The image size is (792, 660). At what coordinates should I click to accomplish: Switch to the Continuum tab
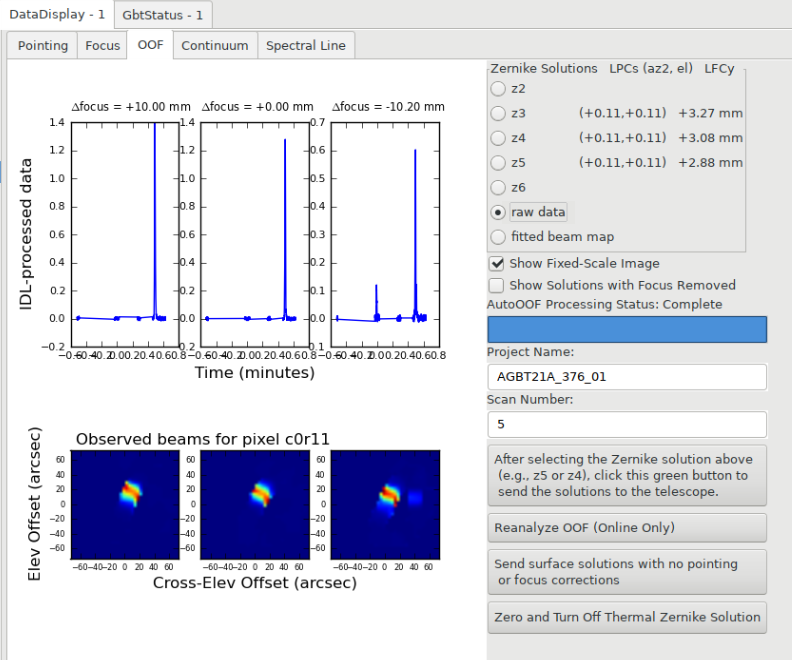[x=215, y=45]
